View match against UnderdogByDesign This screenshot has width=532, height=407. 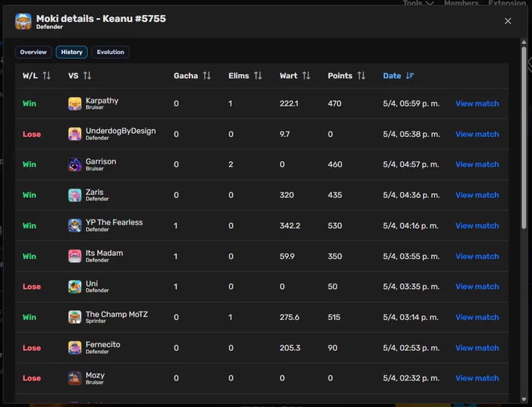point(477,134)
